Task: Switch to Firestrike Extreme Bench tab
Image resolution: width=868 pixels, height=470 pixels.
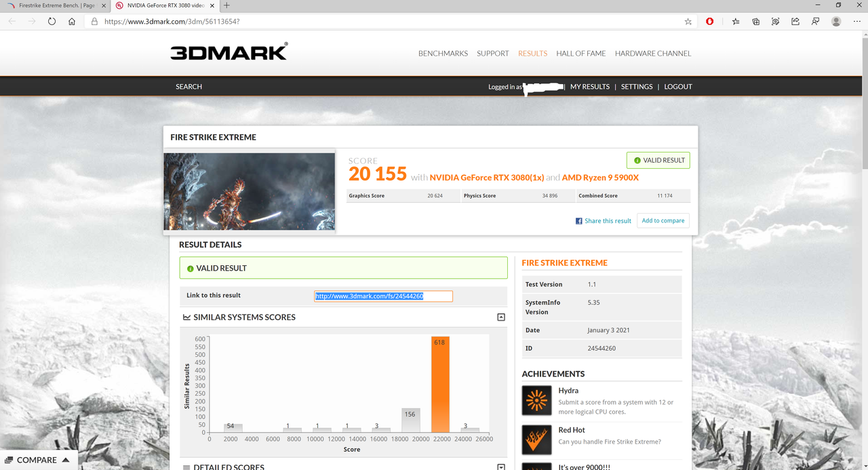Action: pos(56,5)
